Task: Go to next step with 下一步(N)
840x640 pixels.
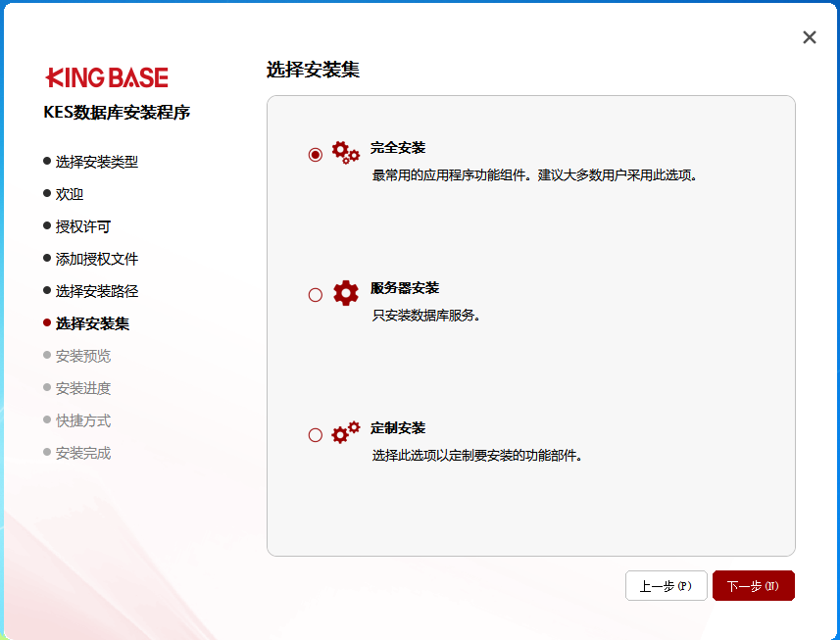Action: [753, 585]
